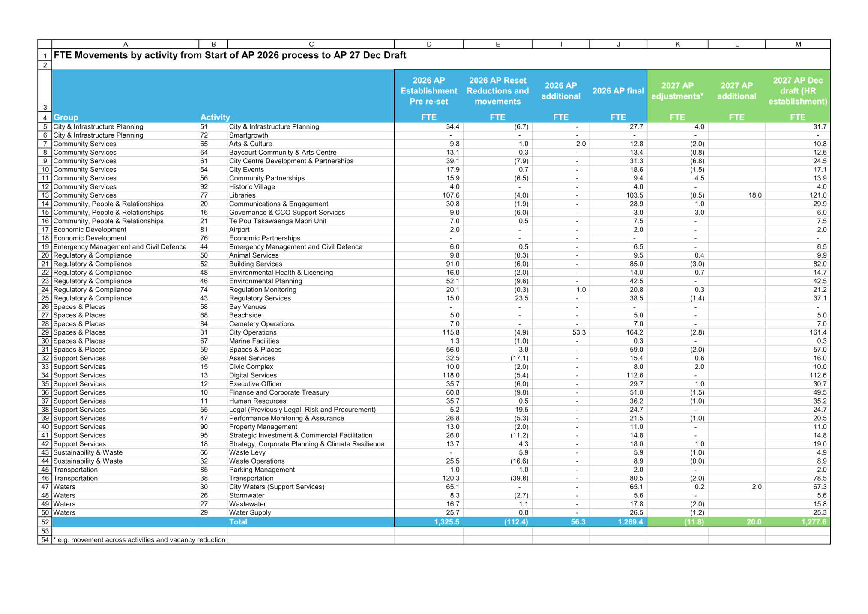Click Digital Services activity cell
Image resolution: width=868 pixels, height=614 pixels.
coord(253,375)
